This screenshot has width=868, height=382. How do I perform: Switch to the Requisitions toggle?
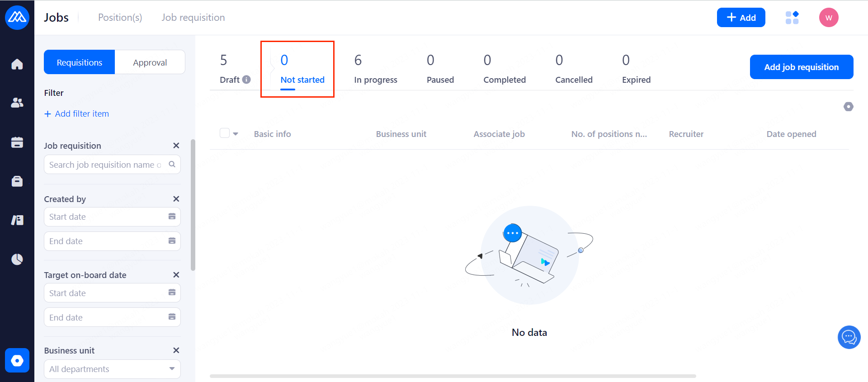tap(80, 62)
